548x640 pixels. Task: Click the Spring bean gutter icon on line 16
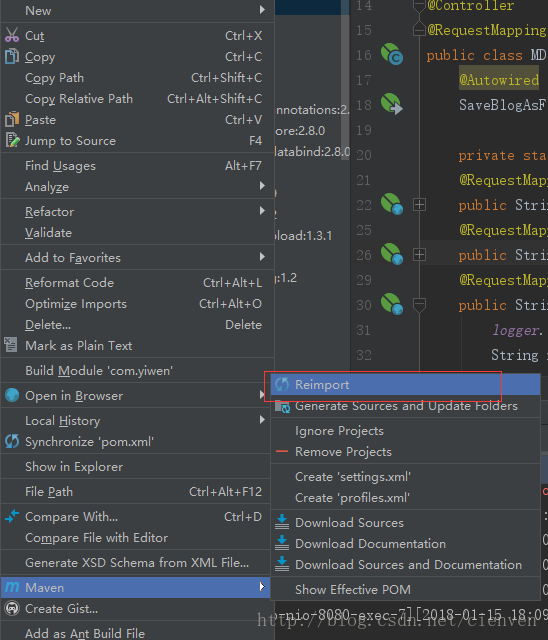(392, 54)
